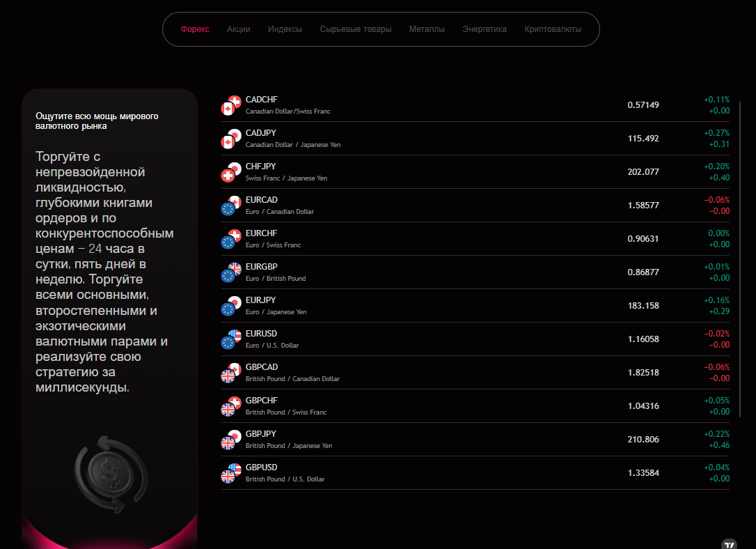The width and height of the screenshot is (756, 549).
Task: Click the CADCHF flag pair icon
Action: pyautogui.click(x=231, y=105)
